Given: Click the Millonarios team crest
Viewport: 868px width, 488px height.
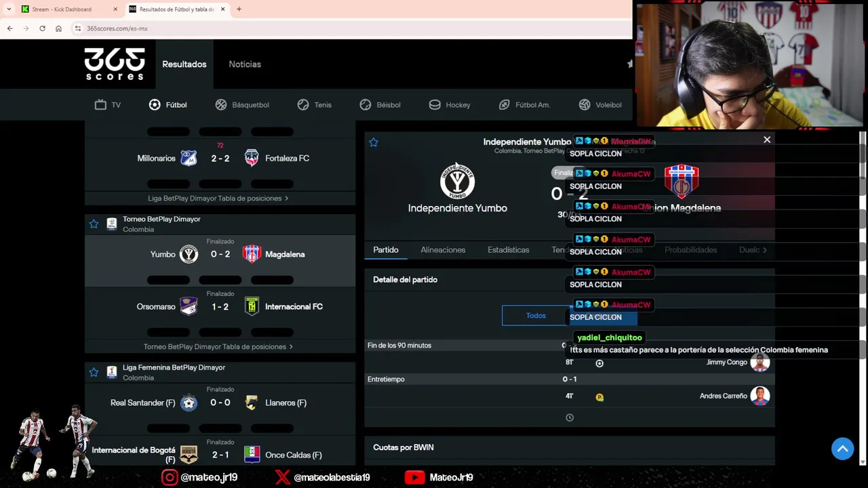Looking at the screenshot, I should click(189, 158).
